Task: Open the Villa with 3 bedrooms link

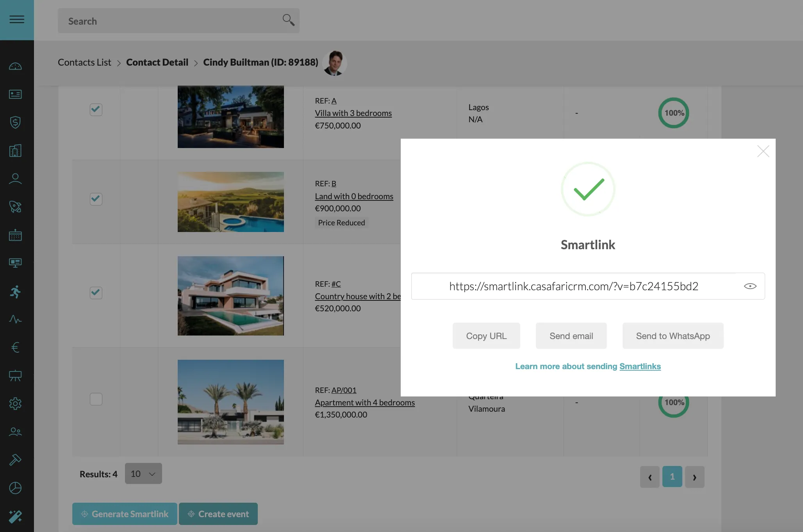Action: (353, 113)
